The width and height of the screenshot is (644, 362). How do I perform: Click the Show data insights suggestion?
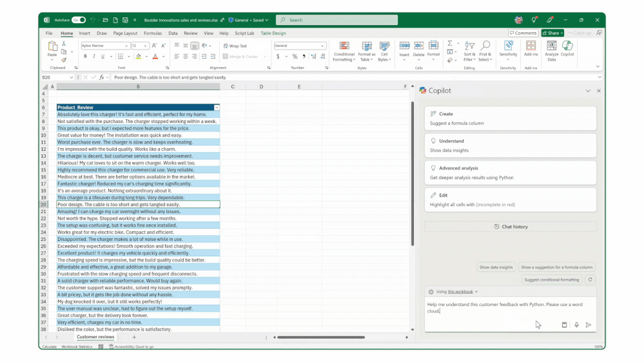496,267
